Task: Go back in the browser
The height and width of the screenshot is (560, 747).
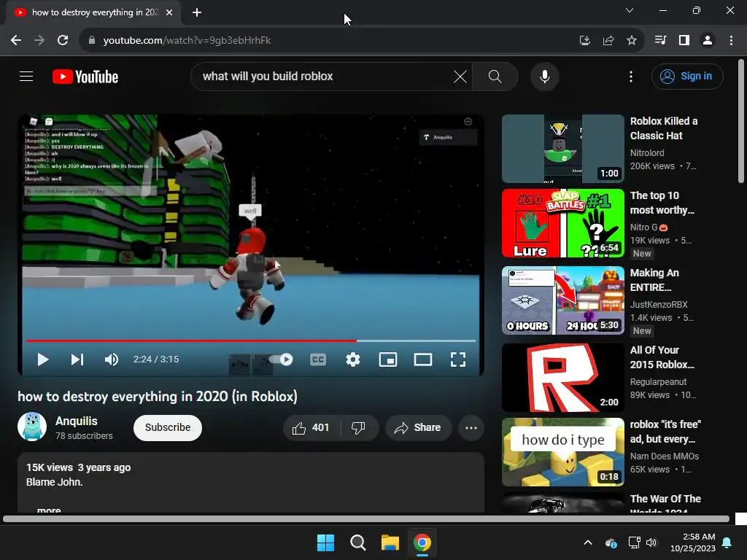Action: [x=16, y=41]
